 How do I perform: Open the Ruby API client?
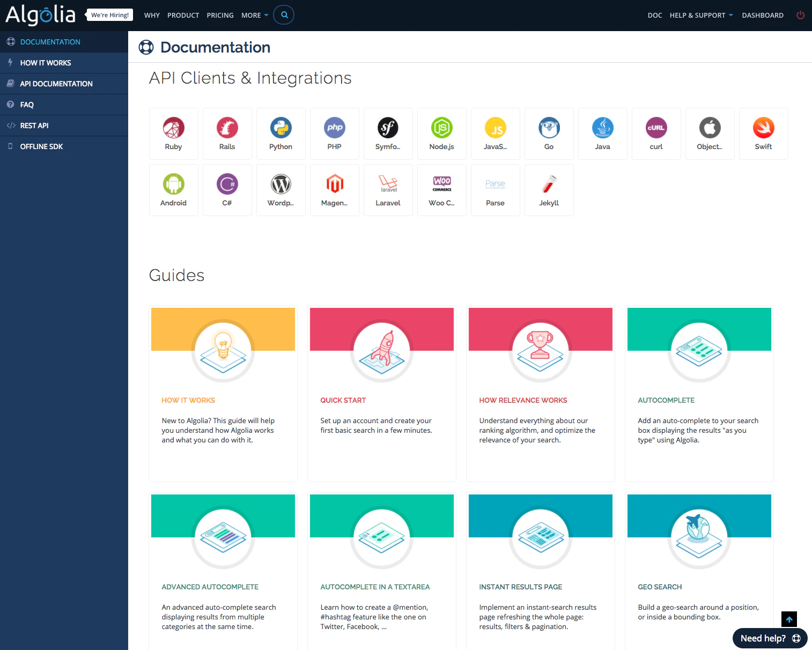point(173,134)
